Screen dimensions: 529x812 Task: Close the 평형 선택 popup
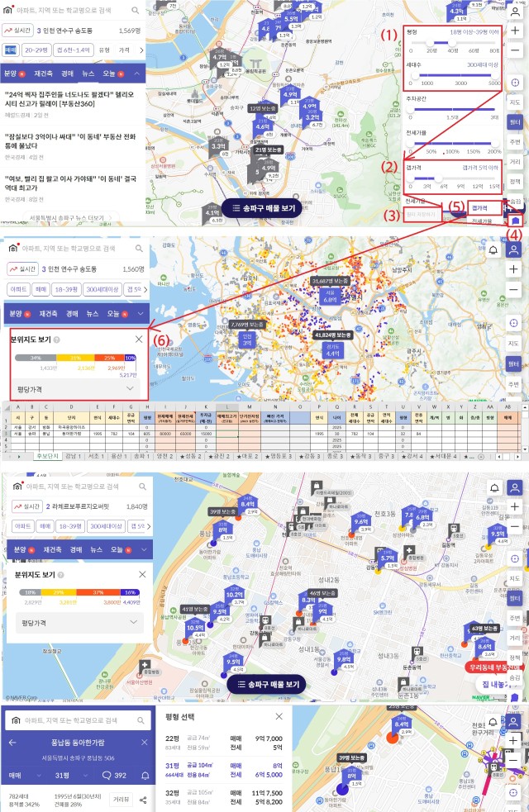click(x=279, y=716)
